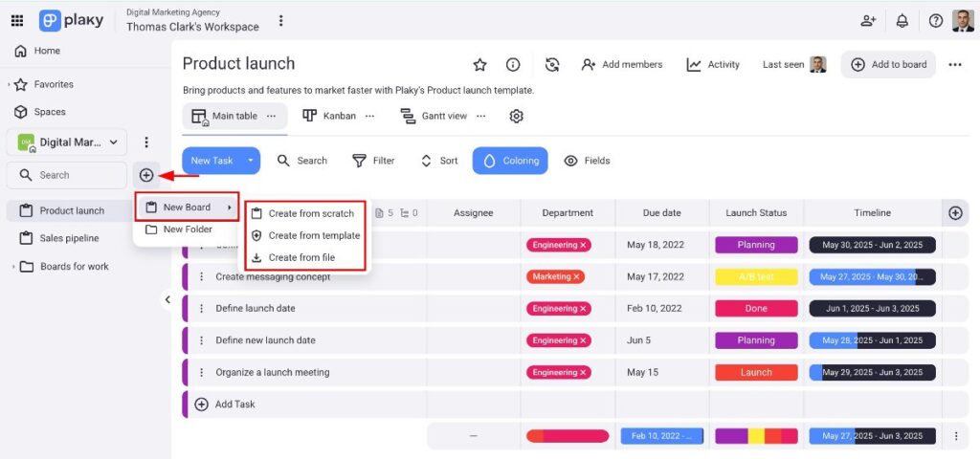980x459 pixels.
Task: Click the sidebar Search field
Action: (x=67, y=176)
